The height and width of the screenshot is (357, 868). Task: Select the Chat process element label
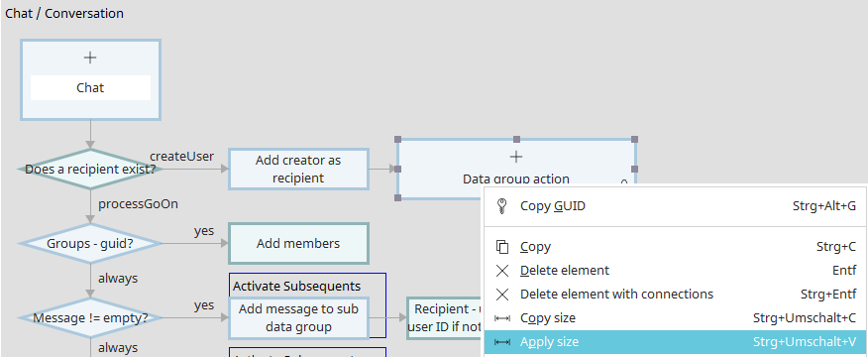coord(90,87)
